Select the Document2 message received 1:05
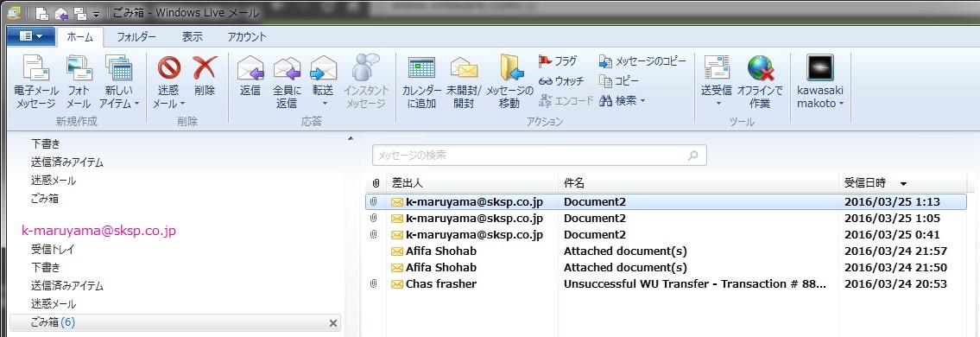This screenshot has width=980, height=337. click(x=667, y=219)
